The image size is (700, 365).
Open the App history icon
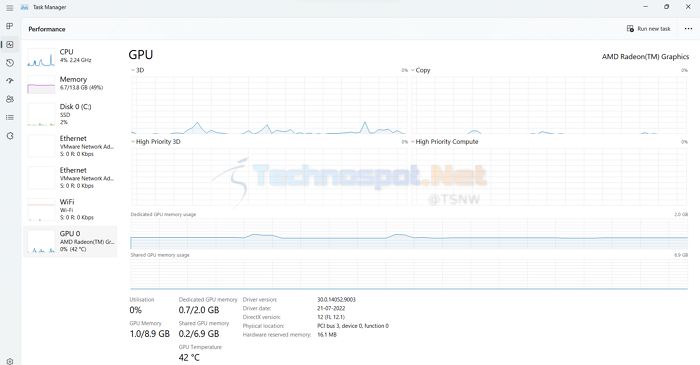10,63
